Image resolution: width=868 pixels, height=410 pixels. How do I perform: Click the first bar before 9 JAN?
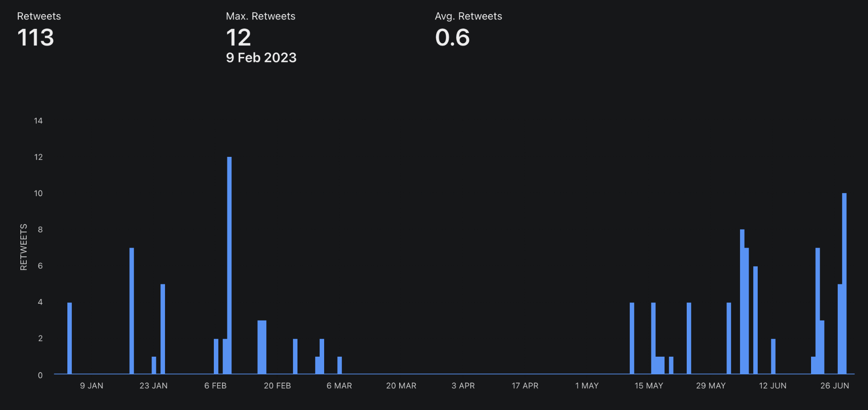pyautogui.click(x=70, y=338)
